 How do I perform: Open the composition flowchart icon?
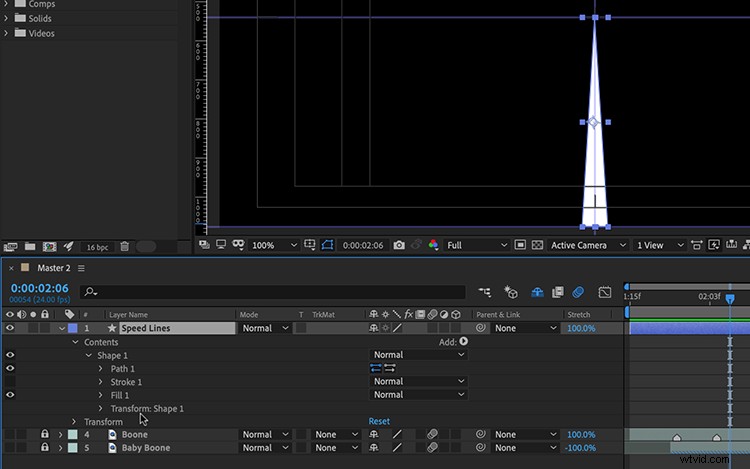pyautogui.click(x=484, y=292)
